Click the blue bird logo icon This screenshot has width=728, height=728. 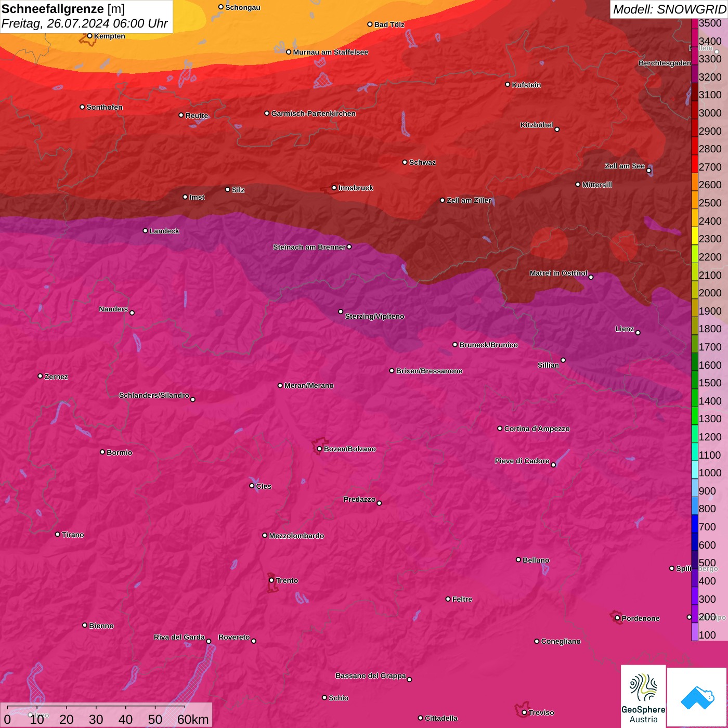(x=697, y=697)
